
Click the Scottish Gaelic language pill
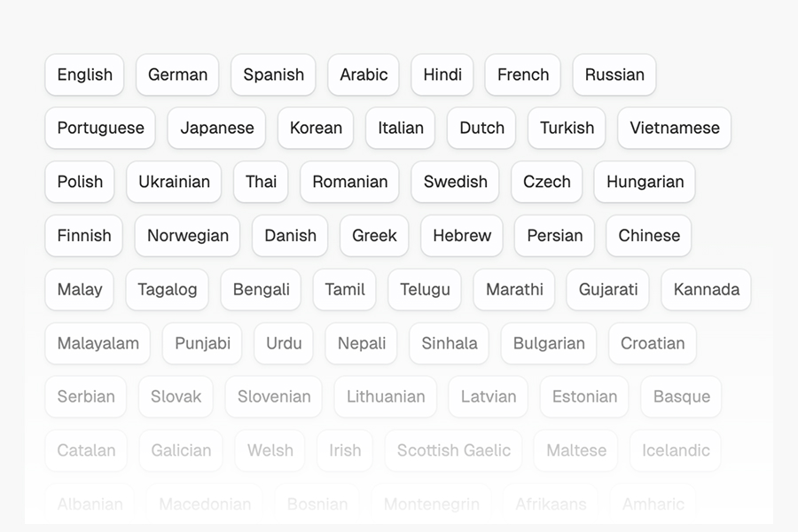(453, 450)
